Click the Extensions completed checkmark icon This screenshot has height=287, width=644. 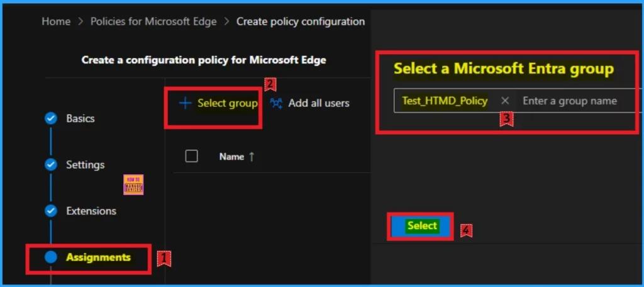pos(51,211)
